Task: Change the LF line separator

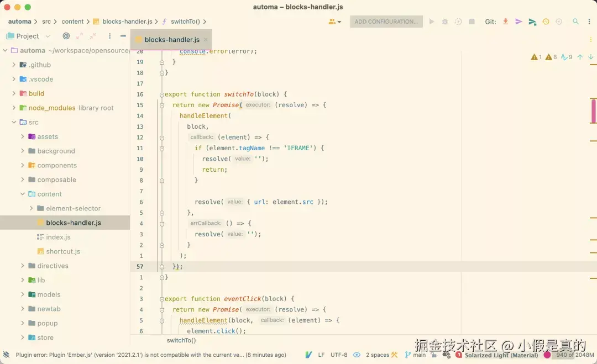Action: (x=321, y=355)
